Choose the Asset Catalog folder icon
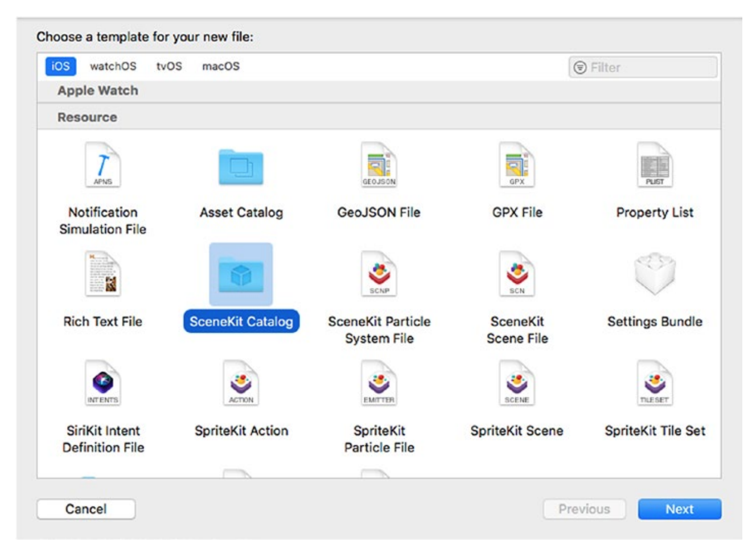Image resolution: width=756 pixels, height=553 pixels. pos(241,167)
